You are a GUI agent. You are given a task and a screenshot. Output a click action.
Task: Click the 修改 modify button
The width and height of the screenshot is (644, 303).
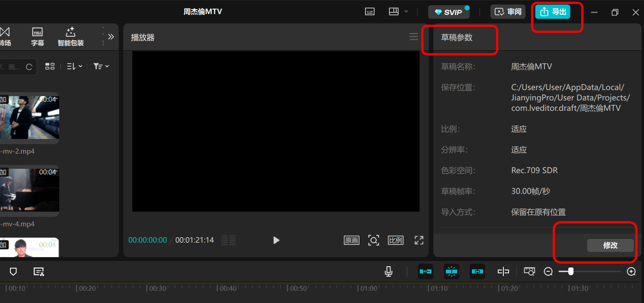tap(610, 245)
